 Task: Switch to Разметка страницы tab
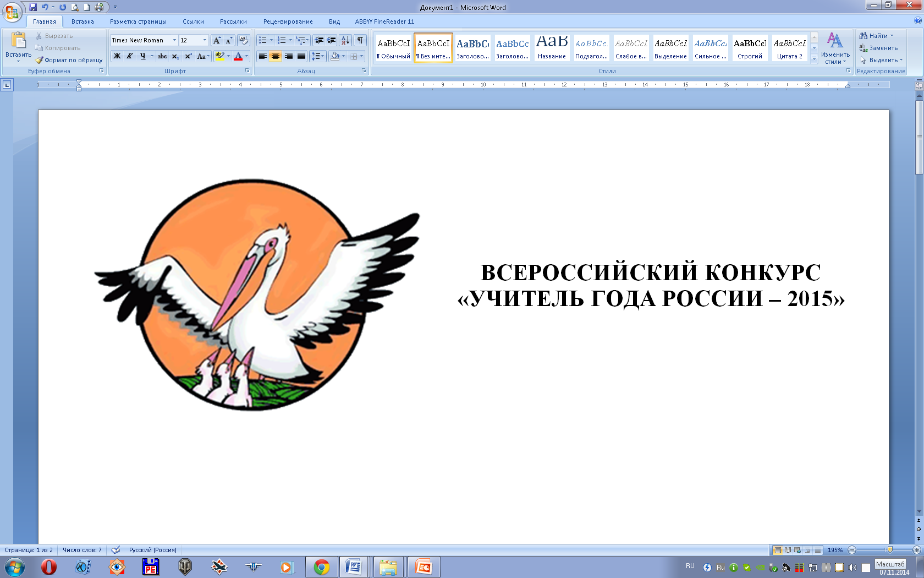[138, 21]
